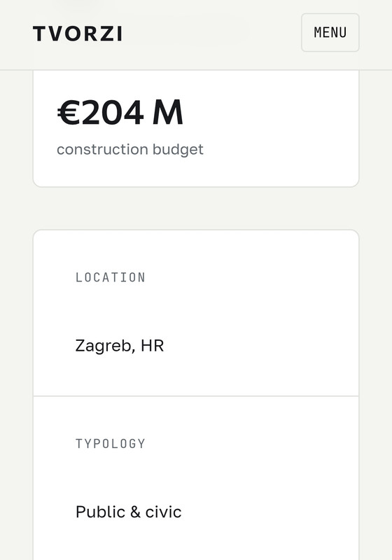
Task: Click the border line under the header
Action: point(196,70)
